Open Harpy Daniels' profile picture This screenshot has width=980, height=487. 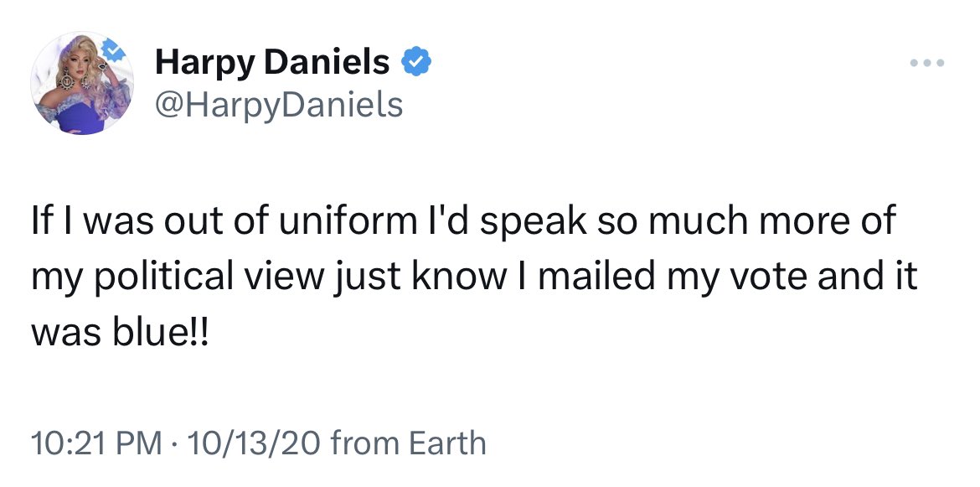[x=82, y=84]
